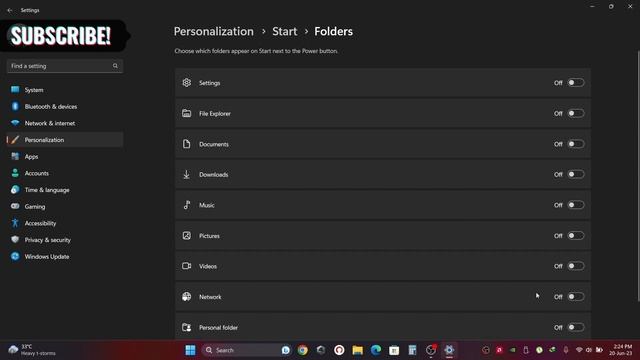Click the System monitor icon in sidebar
Image resolution: width=640 pixels, height=360 pixels.
tap(15, 90)
